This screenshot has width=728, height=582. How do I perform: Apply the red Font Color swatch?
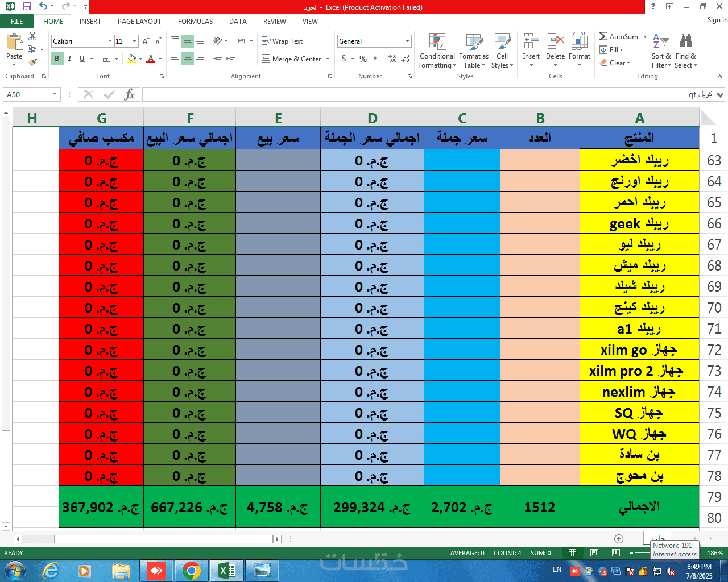pyautogui.click(x=151, y=59)
